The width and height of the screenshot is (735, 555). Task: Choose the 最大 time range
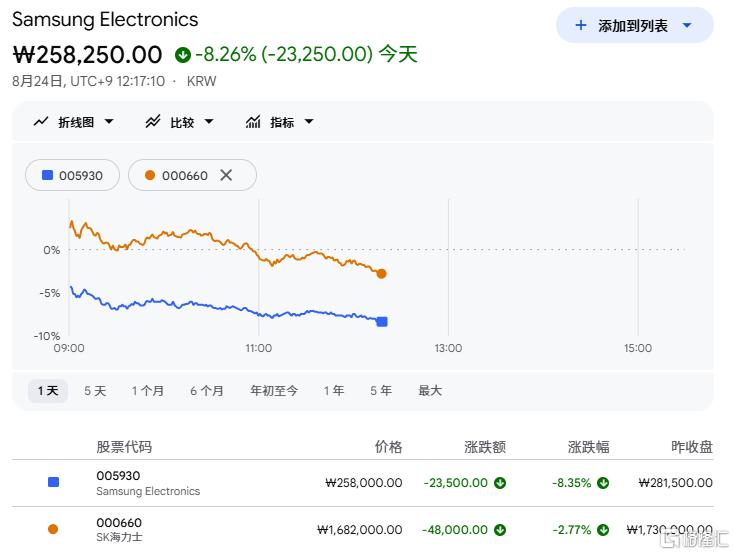tap(430, 390)
